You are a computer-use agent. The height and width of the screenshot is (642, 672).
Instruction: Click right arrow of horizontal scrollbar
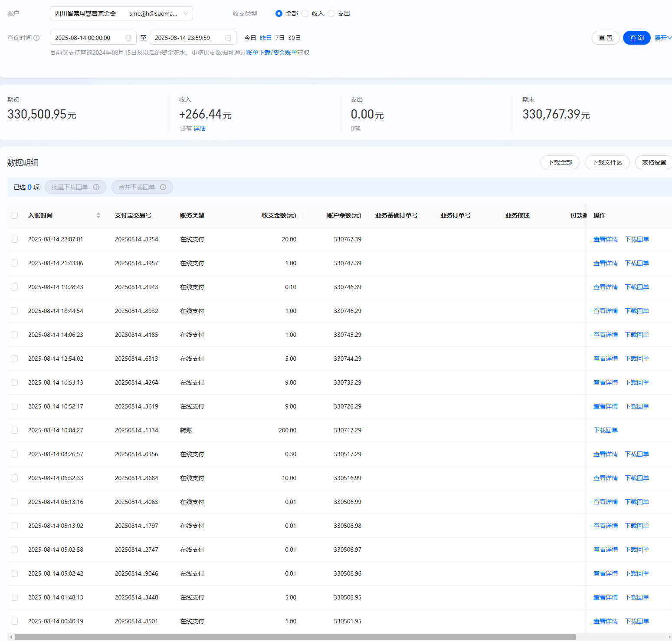(x=669, y=637)
